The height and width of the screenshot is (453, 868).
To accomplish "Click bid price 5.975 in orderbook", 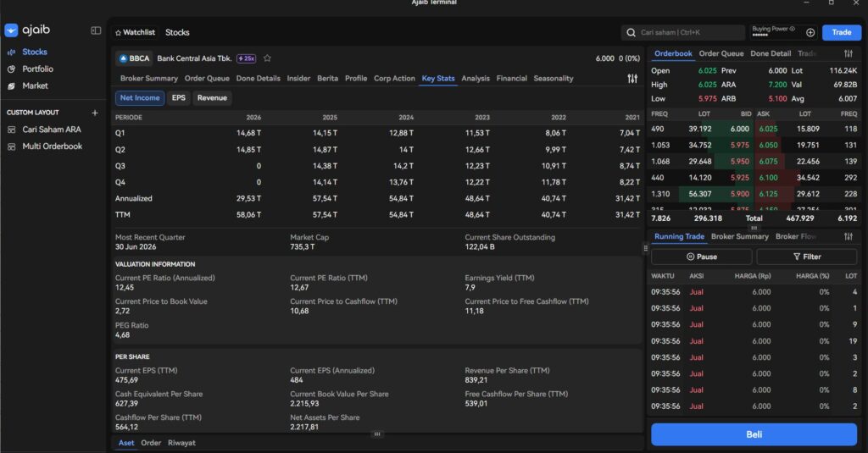I will tap(739, 145).
